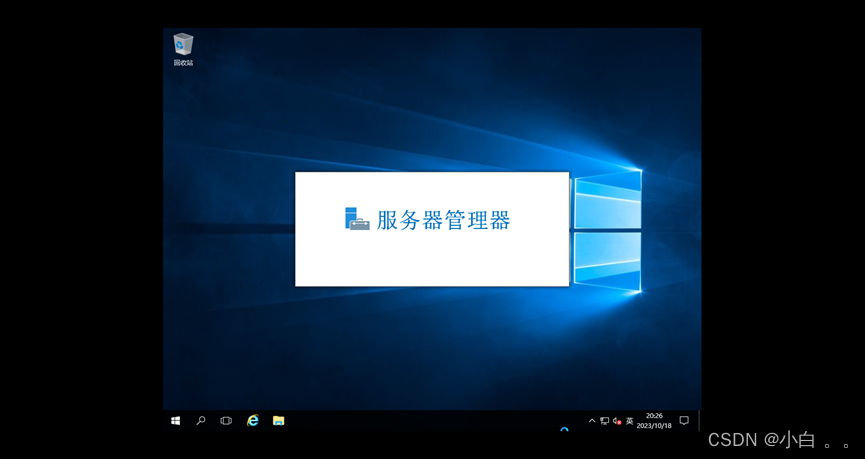Click the muted volume tray icon
The width and height of the screenshot is (865, 459).
click(617, 421)
